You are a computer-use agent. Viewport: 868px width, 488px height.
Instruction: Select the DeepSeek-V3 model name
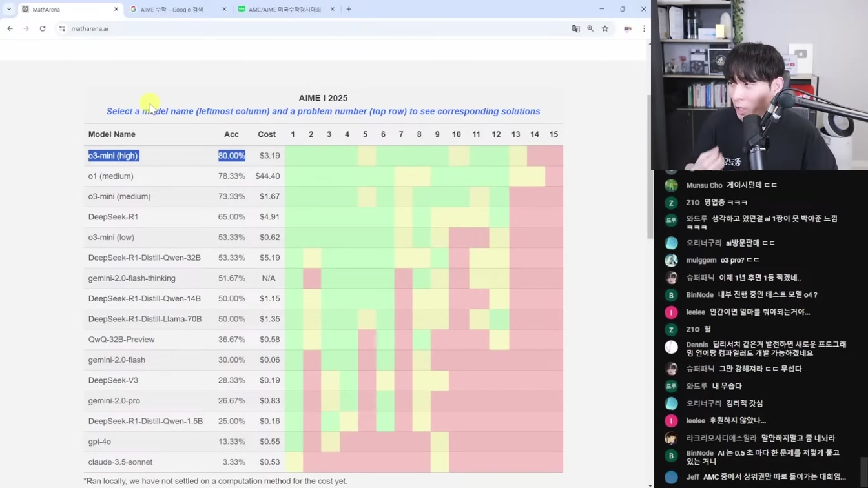[113, 380]
